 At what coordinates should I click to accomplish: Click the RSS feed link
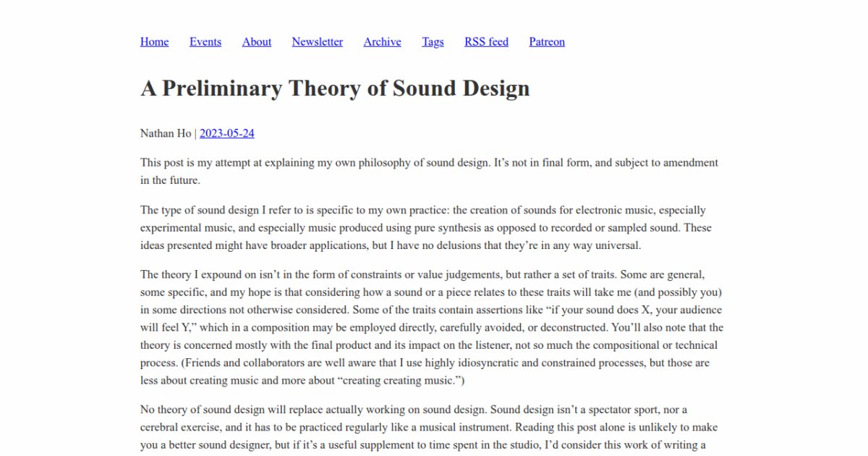click(486, 42)
